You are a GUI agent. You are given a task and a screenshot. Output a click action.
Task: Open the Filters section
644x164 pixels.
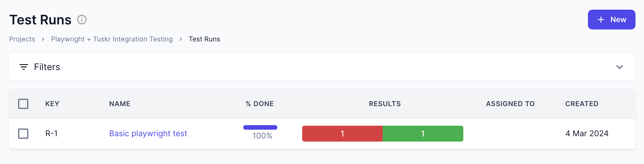tap(47, 67)
